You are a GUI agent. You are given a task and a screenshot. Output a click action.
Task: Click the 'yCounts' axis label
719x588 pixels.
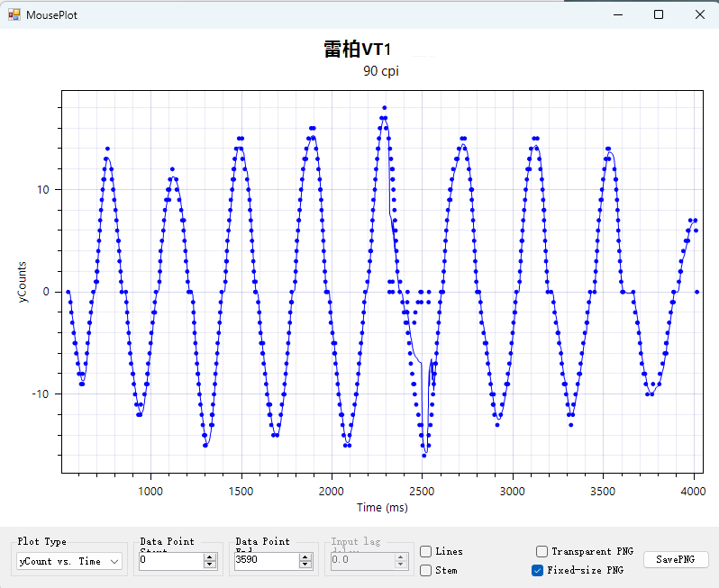[22, 282]
